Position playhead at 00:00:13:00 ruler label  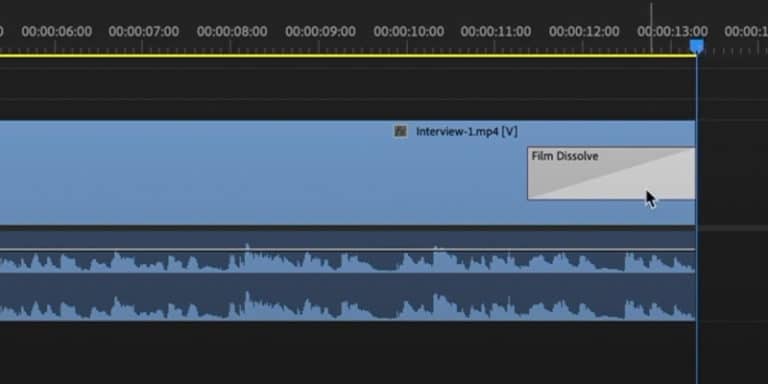pyautogui.click(x=672, y=32)
